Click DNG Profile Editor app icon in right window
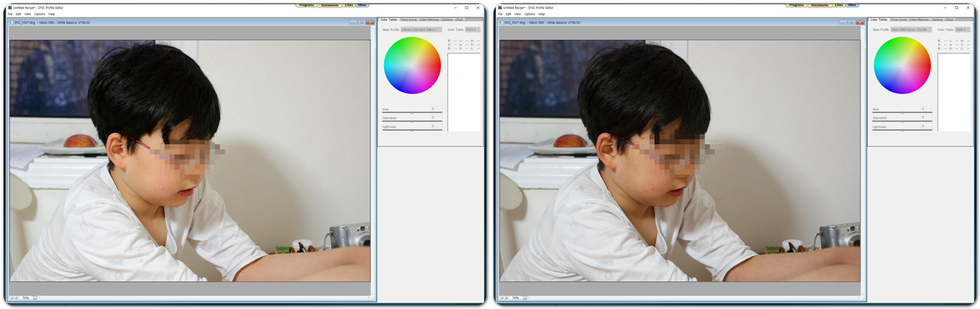 [x=499, y=8]
